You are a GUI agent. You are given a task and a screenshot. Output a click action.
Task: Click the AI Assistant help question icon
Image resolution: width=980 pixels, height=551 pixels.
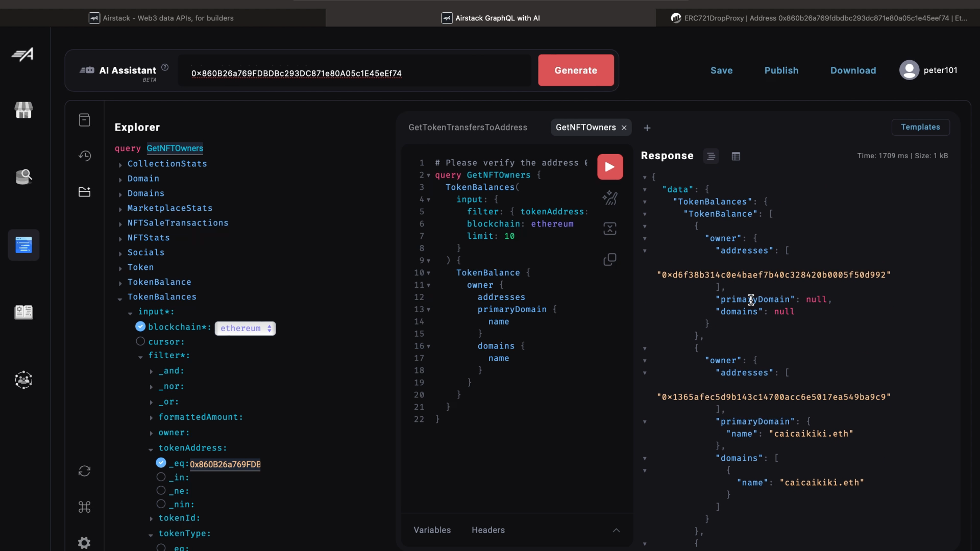165,67
